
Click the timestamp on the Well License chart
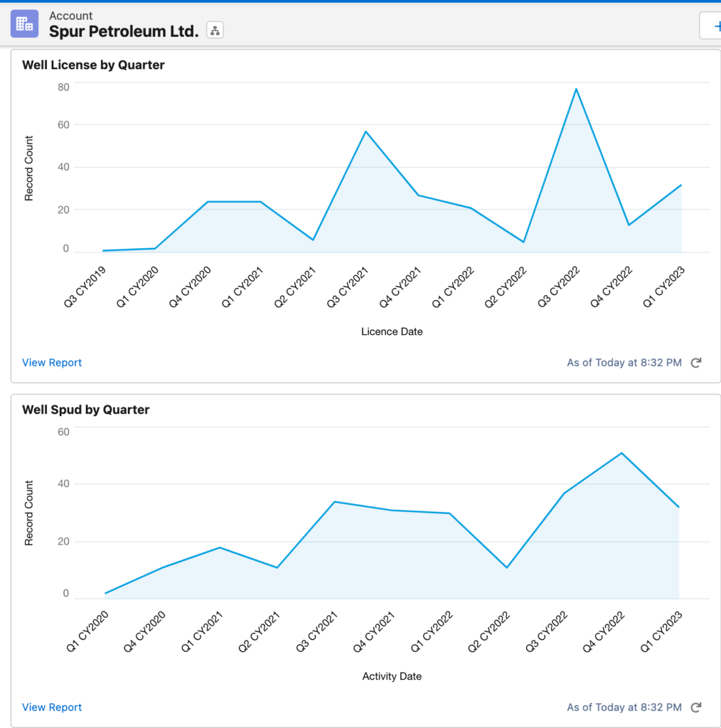pos(624,363)
